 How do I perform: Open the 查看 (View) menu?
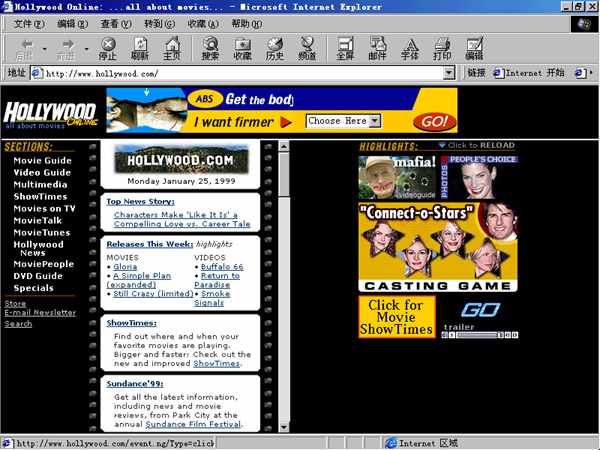click(x=116, y=23)
